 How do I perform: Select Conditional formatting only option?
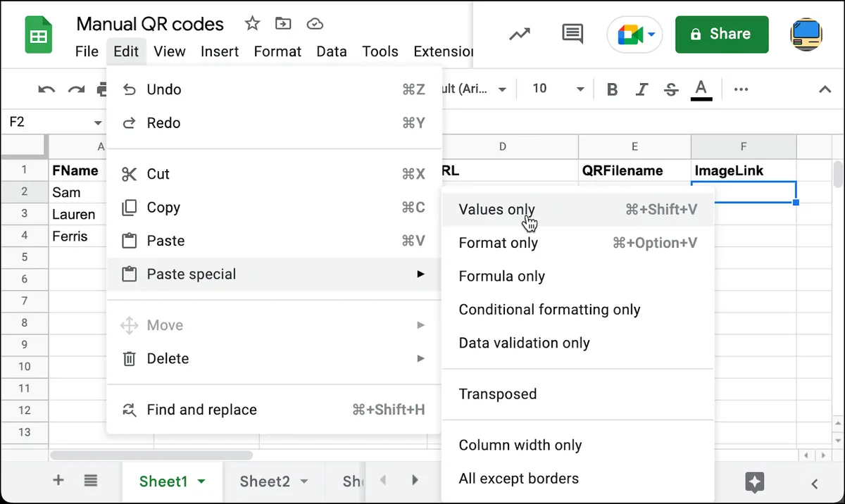[x=578, y=310]
